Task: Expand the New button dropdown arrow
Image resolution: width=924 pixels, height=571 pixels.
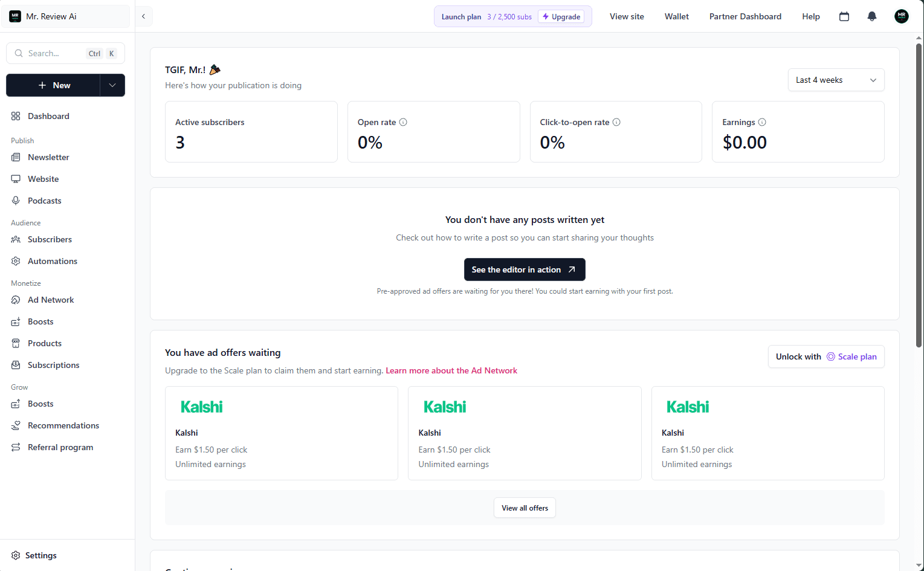Action: click(112, 85)
